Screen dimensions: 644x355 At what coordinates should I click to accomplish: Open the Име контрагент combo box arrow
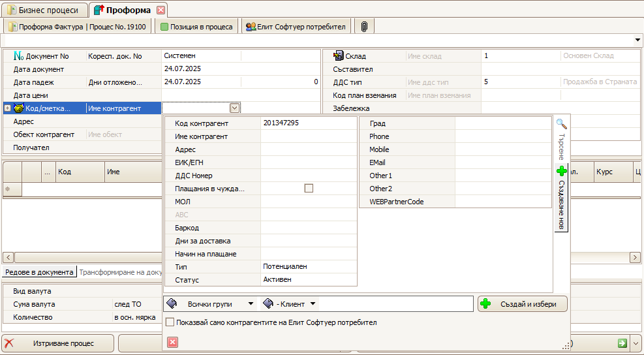tap(235, 108)
